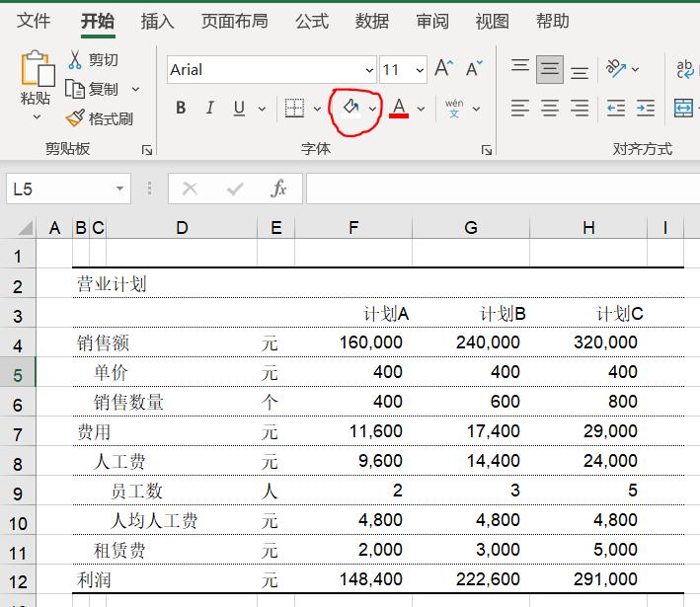Click the Paste clipboard icon
Screen dimensions: 700x607
(38, 68)
